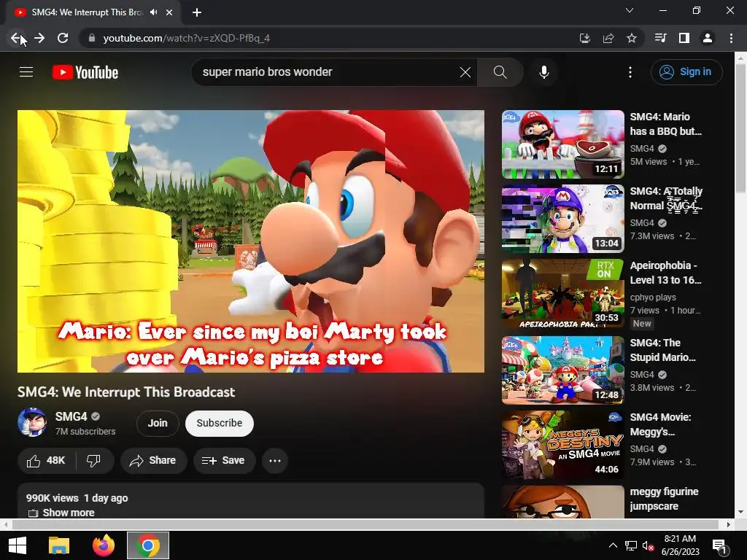
Task: Open the Chrome profile icon
Action: click(x=708, y=38)
